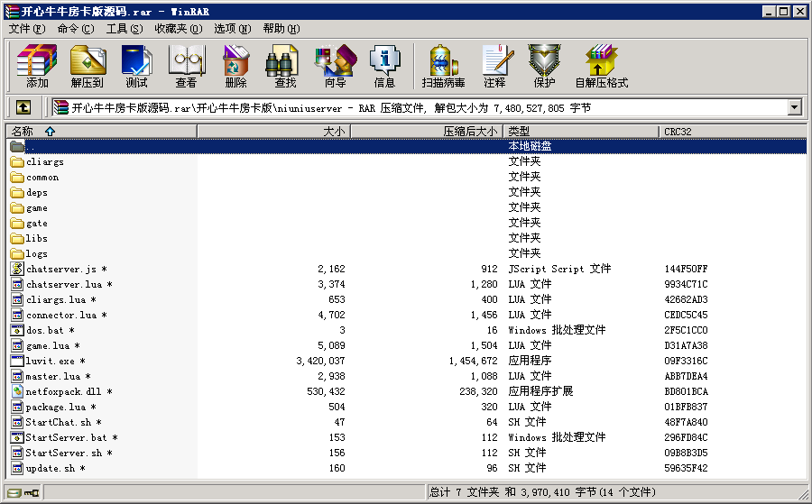Show archive 信息 (Info) icon
The image size is (812, 504).
[x=384, y=67]
